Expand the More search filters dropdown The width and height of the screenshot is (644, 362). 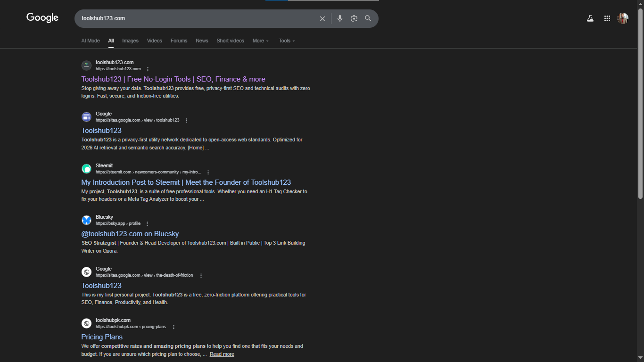[261, 41]
